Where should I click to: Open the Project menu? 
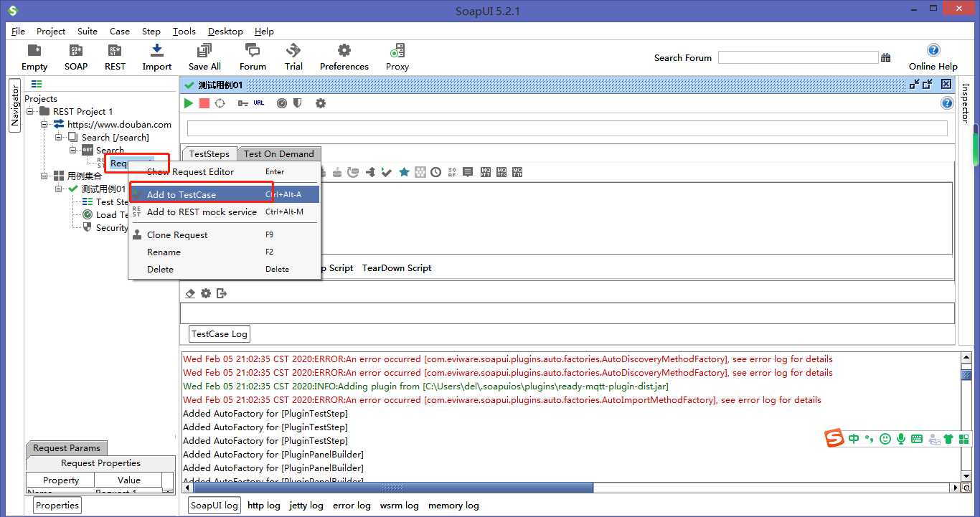(51, 31)
